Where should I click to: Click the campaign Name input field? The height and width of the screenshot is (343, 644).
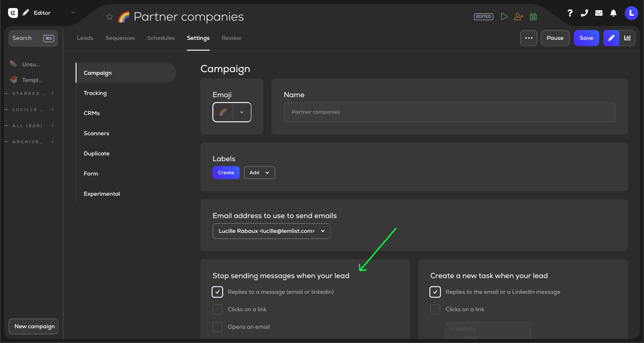(x=449, y=112)
